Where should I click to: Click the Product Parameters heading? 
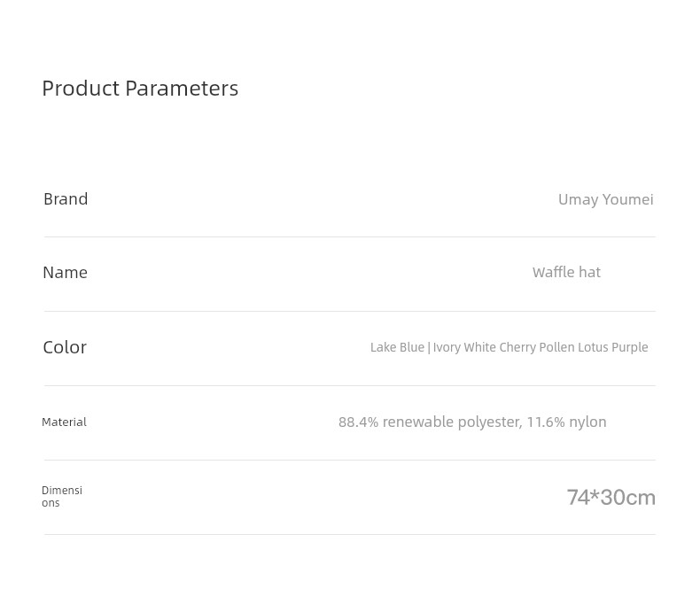[x=140, y=89]
